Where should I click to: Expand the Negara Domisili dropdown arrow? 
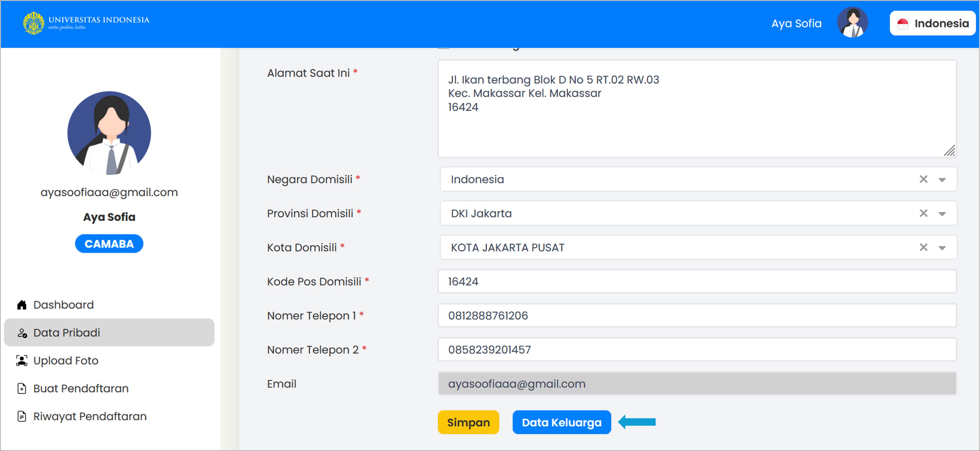point(942,180)
